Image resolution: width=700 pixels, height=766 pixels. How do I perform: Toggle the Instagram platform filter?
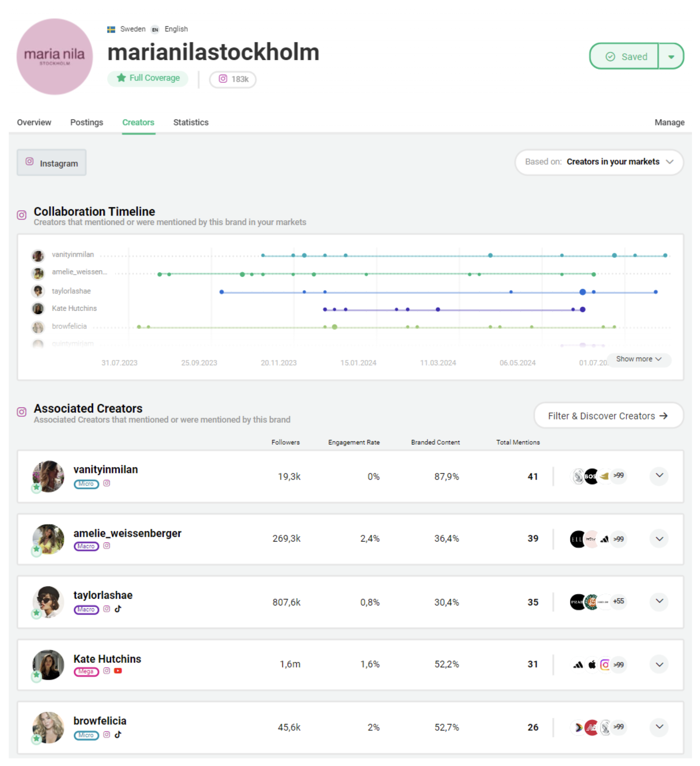(51, 162)
